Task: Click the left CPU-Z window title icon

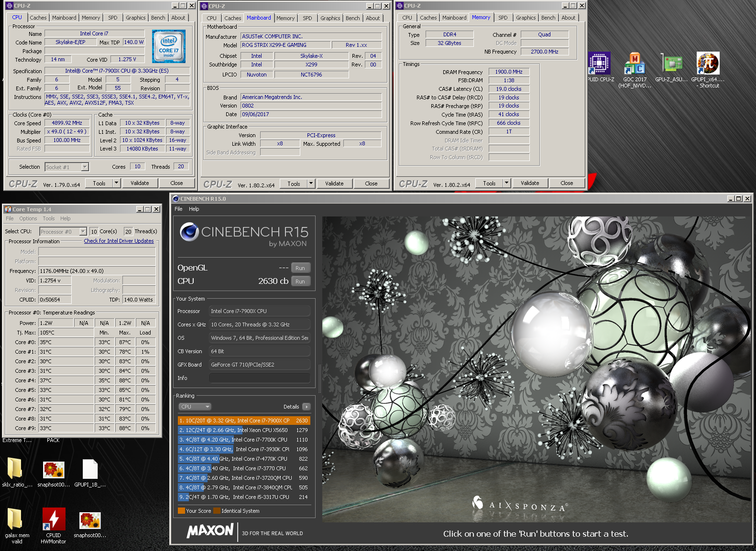Action: [x=9, y=6]
